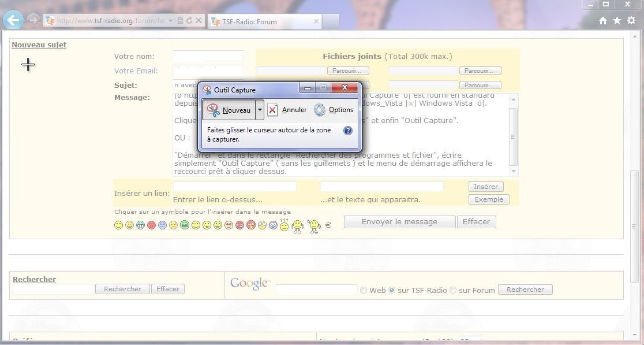The image size is (644, 345).
Task: Toggle the compatibility view icon in address bar
Action: point(180,20)
